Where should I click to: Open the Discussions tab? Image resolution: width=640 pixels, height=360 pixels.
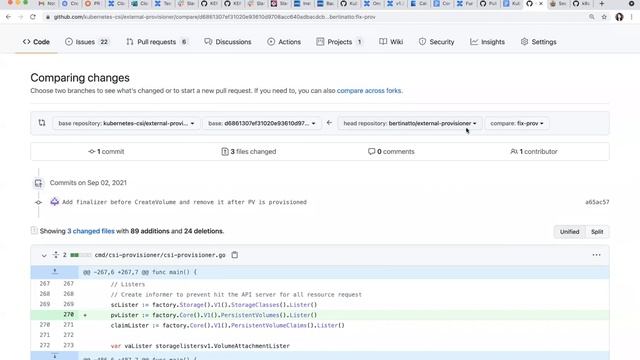tap(228, 42)
